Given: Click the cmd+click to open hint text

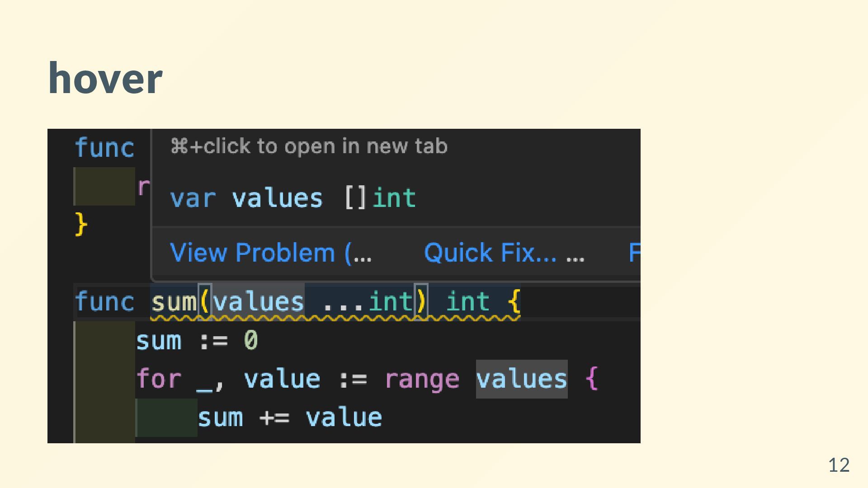Looking at the screenshot, I should coord(309,146).
